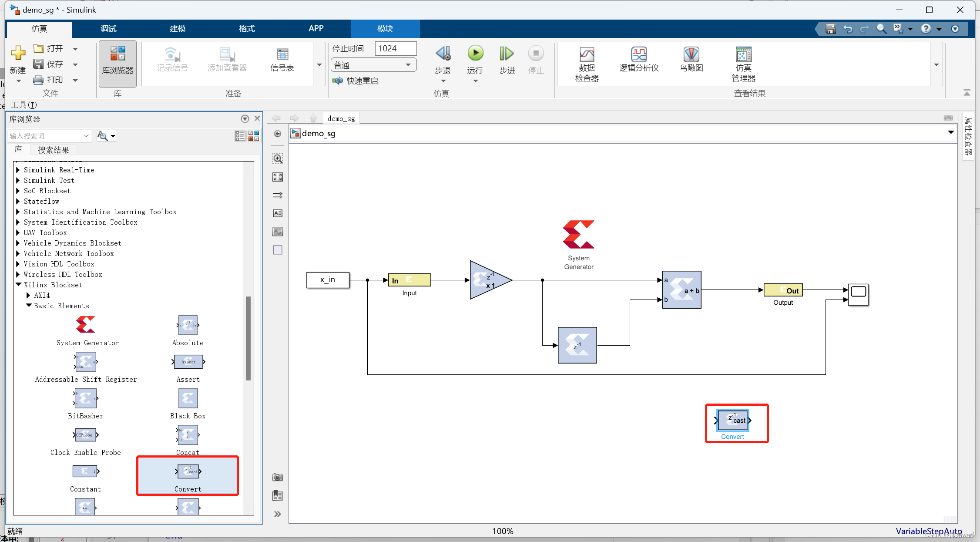Select the System Generator block in canvas
980x542 pixels.
tap(578, 235)
